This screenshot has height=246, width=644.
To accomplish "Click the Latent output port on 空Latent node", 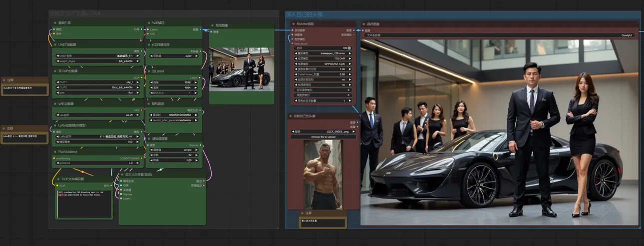I will point(199,77).
